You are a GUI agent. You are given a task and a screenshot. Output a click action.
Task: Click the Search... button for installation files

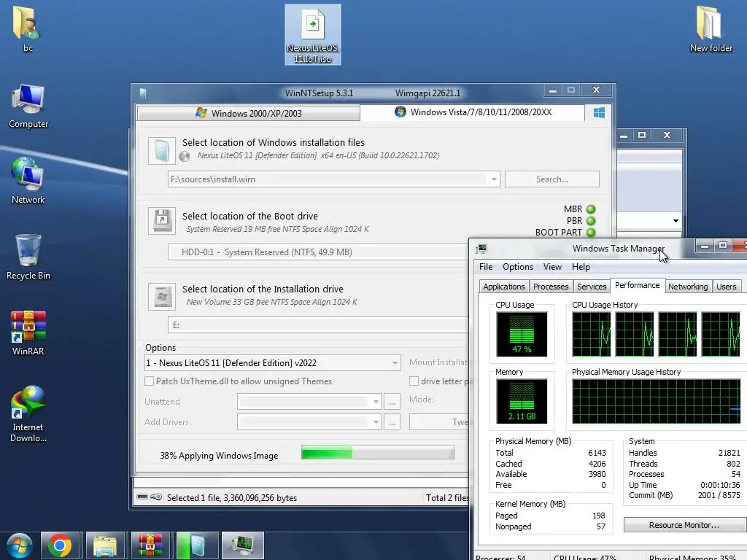coord(551,179)
